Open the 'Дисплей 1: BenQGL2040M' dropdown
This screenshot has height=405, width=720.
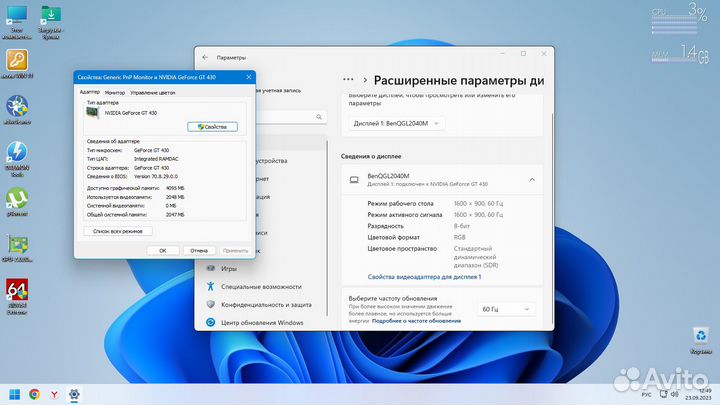(396, 123)
